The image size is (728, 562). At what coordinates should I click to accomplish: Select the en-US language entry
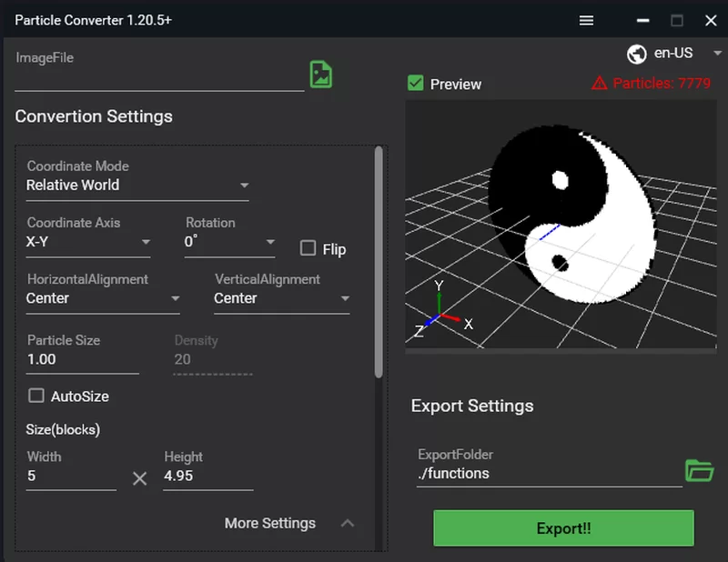[x=672, y=53]
